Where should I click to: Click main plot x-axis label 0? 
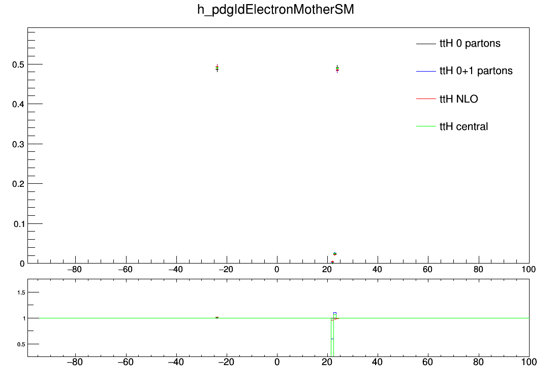(277, 270)
